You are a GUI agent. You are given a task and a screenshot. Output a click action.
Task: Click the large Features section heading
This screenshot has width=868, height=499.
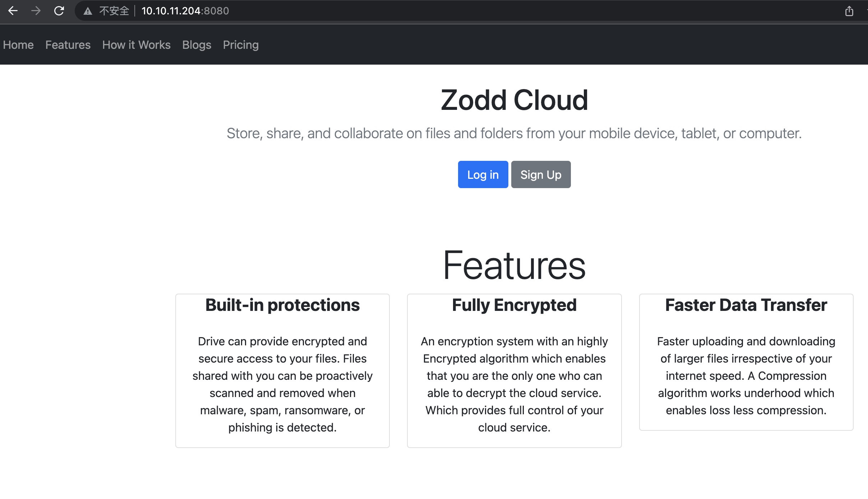pyautogui.click(x=514, y=265)
